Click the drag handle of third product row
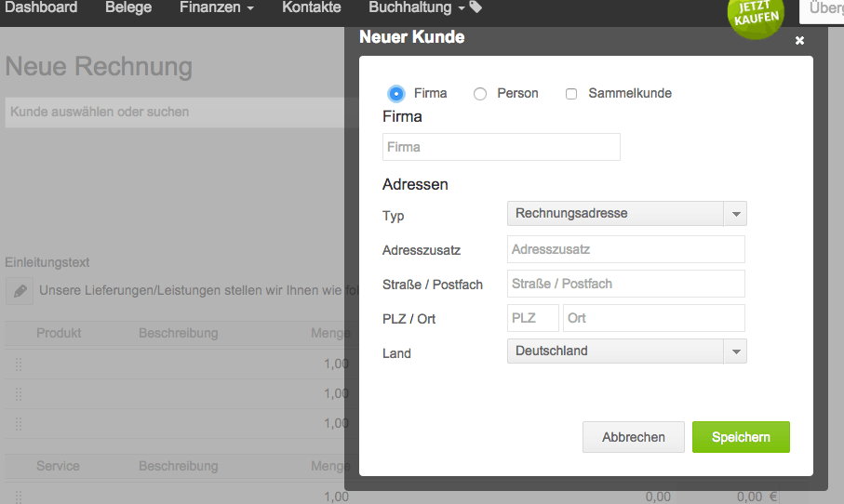This screenshot has height=504, width=844. pyautogui.click(x=19, y=424)
